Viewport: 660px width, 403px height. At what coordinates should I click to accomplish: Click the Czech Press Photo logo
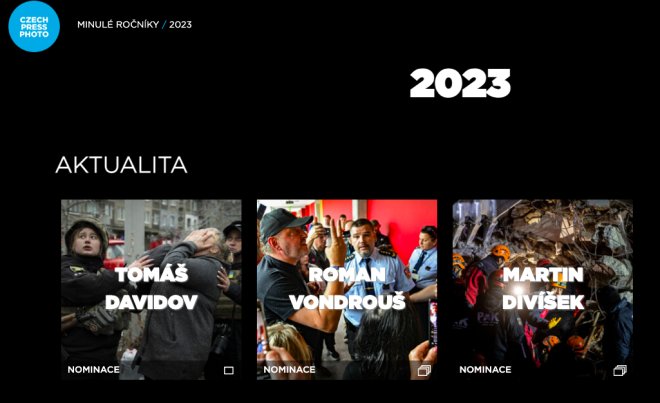point(34,26)
